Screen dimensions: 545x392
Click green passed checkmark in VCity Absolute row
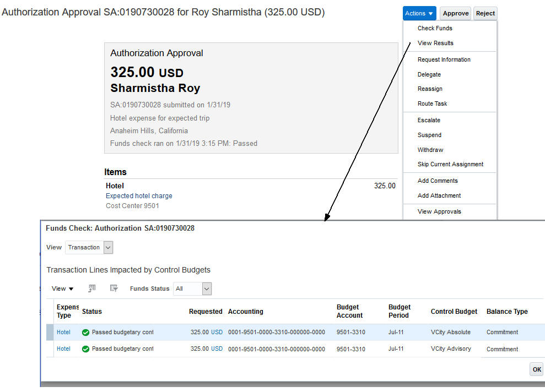click(x=85, y=333)
